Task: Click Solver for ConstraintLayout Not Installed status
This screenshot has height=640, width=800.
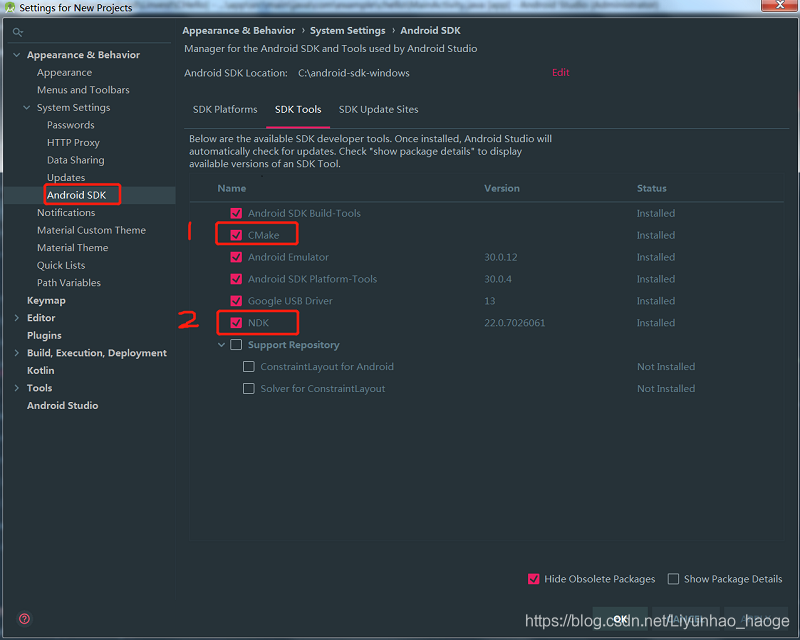Action: pyautogui.click(x=666, y=389)
